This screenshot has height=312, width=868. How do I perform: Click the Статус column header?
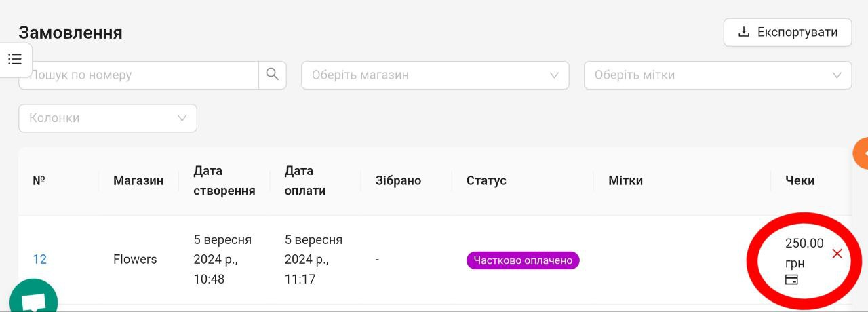486,180
